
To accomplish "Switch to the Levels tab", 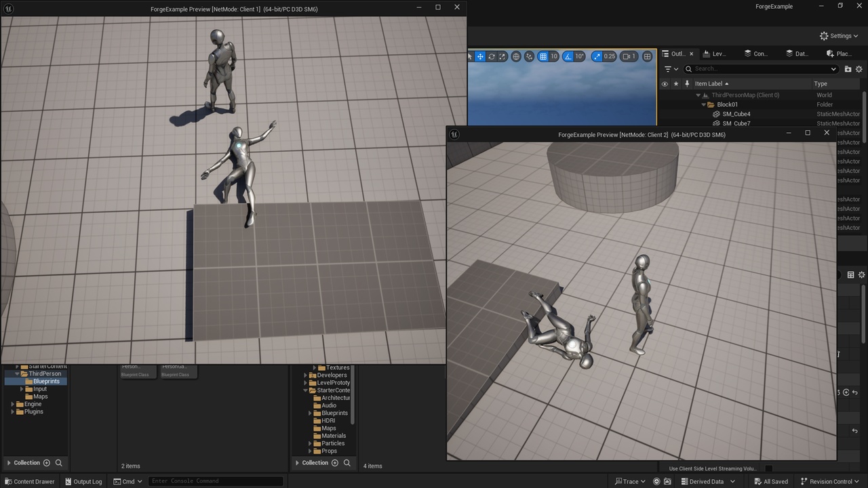I will tap(714, 54).
